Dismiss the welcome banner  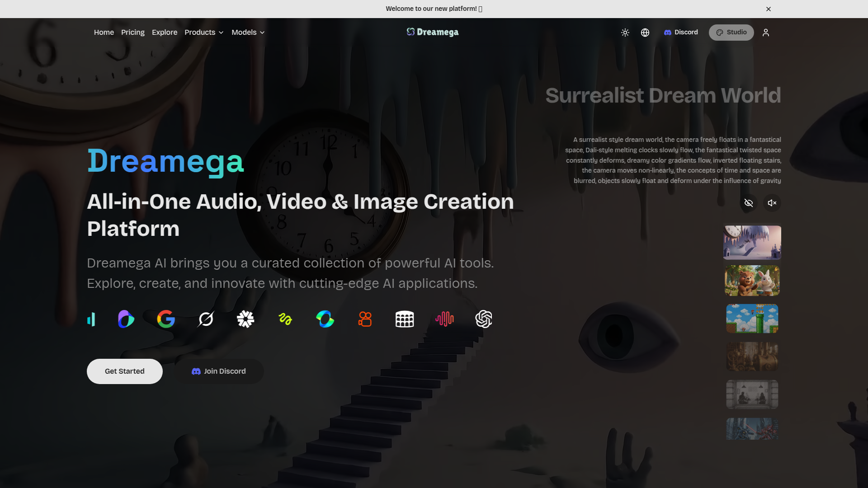769,9
